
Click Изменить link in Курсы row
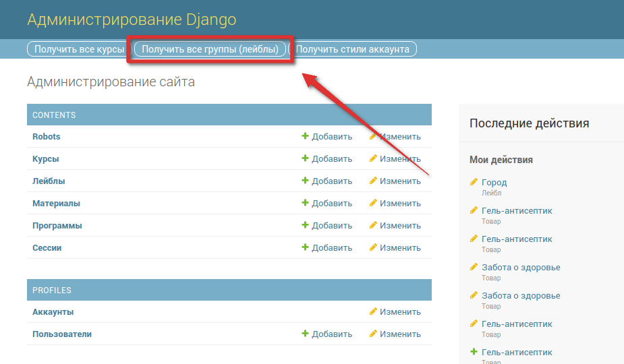click(x=400, y=158)
